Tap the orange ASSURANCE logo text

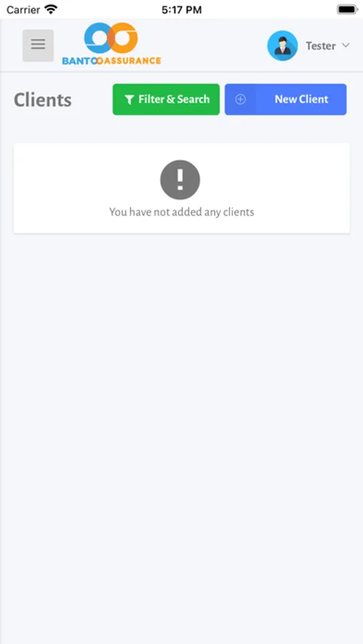(132, 61)
